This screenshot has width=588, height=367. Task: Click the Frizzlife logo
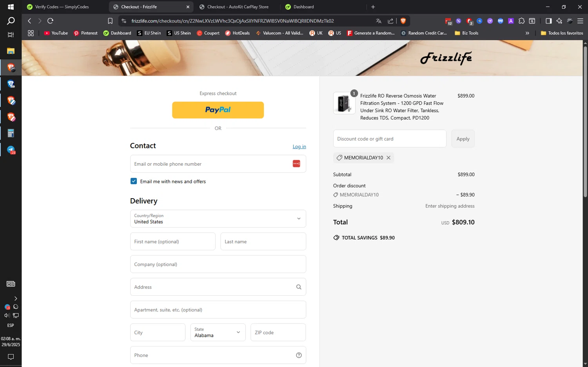(446, 58)
